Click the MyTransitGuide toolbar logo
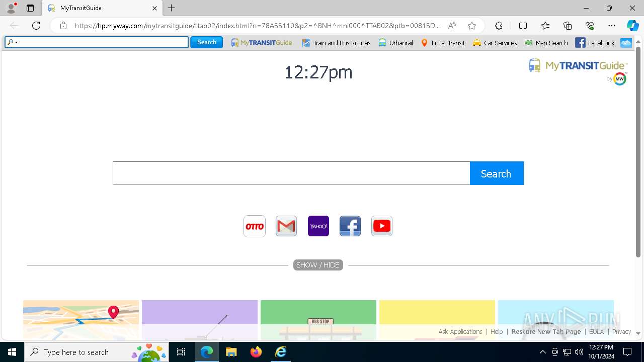The height and width of the screenshot is (362, 644). click(261, 43)
